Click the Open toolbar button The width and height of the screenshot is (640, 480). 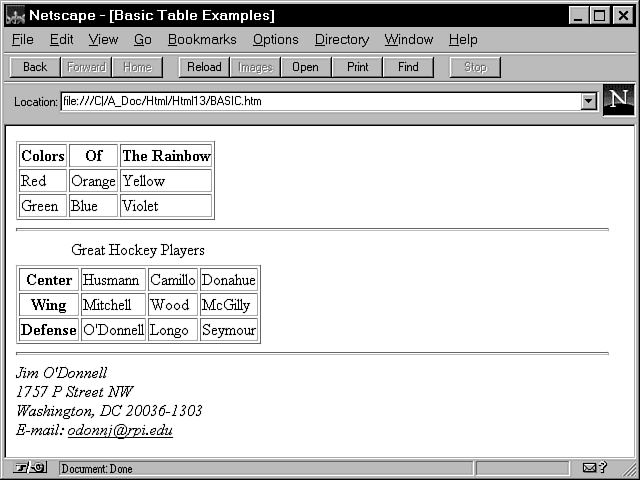pos(305,67)
